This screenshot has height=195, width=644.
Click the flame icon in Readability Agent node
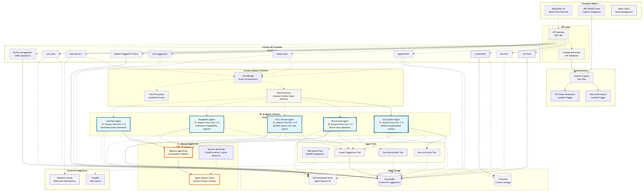click(x=195, y=123)
